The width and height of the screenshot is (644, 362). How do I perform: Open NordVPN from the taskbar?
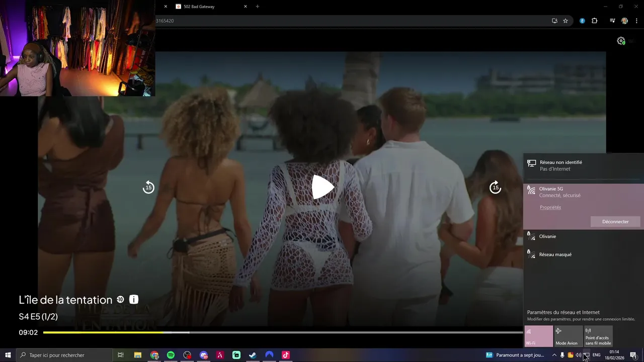[x=269, y=355]
